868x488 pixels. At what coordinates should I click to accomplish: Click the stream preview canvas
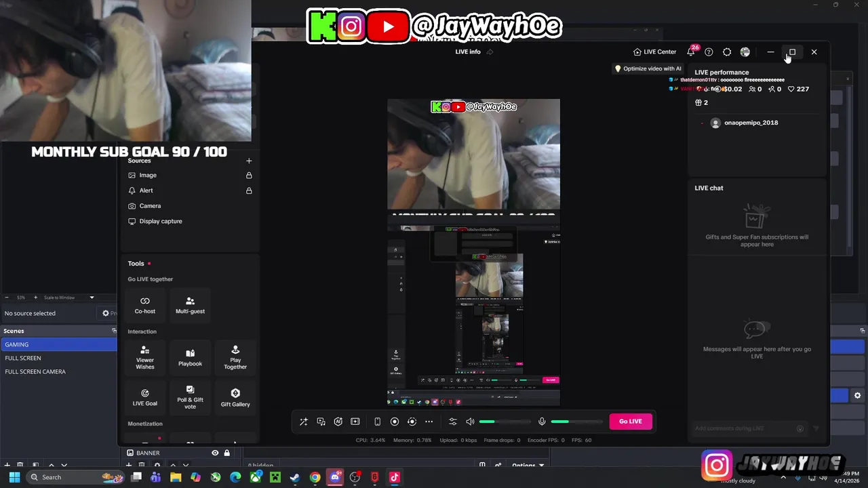473,252
